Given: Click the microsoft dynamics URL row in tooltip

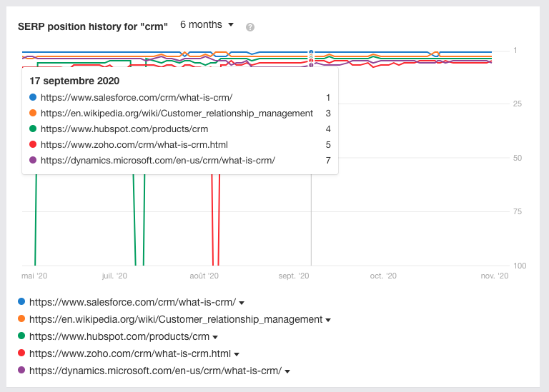Looking at the screenshot, I should click(180, 161).
